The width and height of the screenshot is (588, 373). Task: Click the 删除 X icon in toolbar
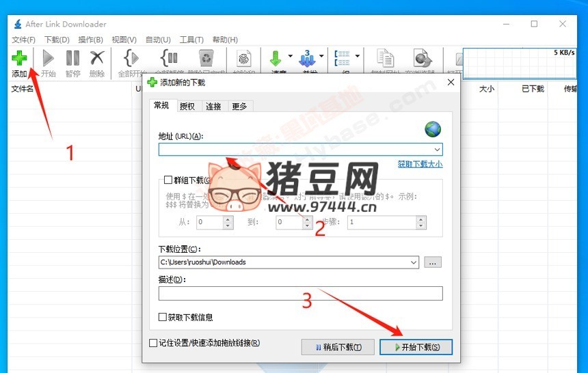[x=97, y=59]
